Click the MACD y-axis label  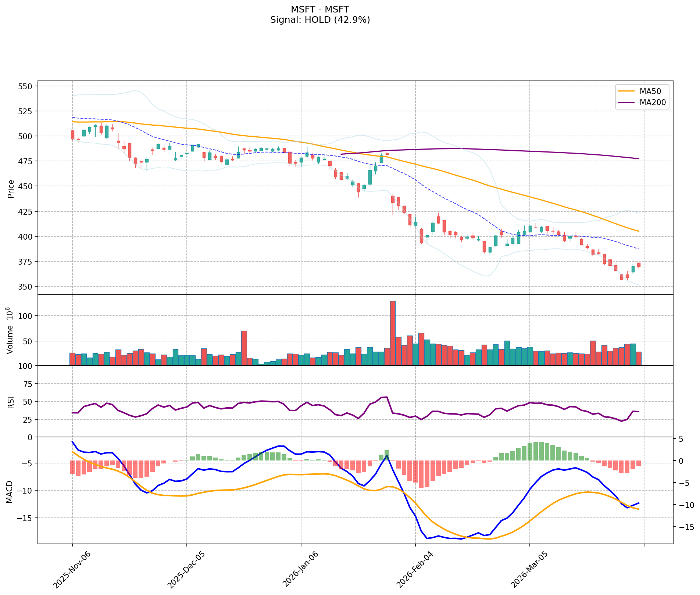pos(10,491)
